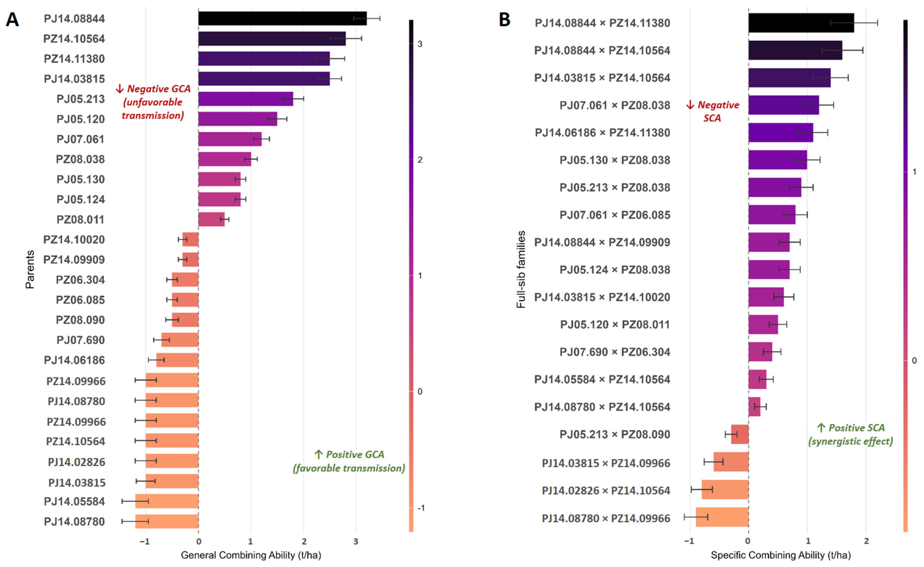Click the bold panel letter B
Screen dimensions: 924x567
504,19
